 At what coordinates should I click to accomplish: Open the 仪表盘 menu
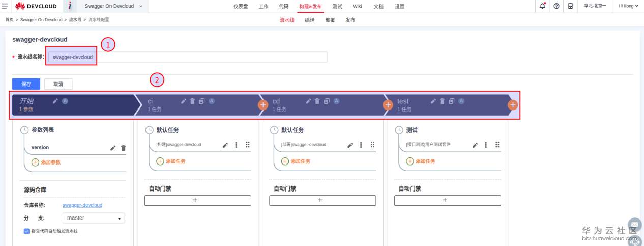click(x=240, y=6)
